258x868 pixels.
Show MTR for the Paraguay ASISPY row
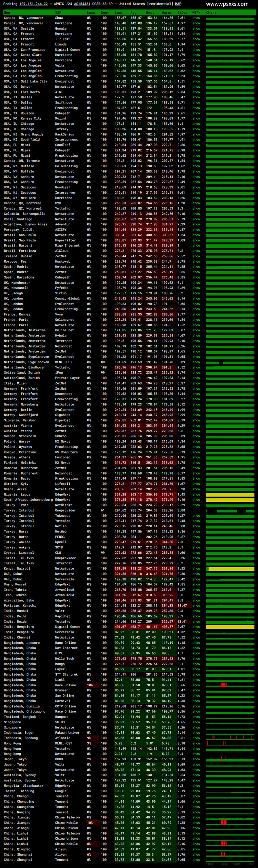pos(196,230)
